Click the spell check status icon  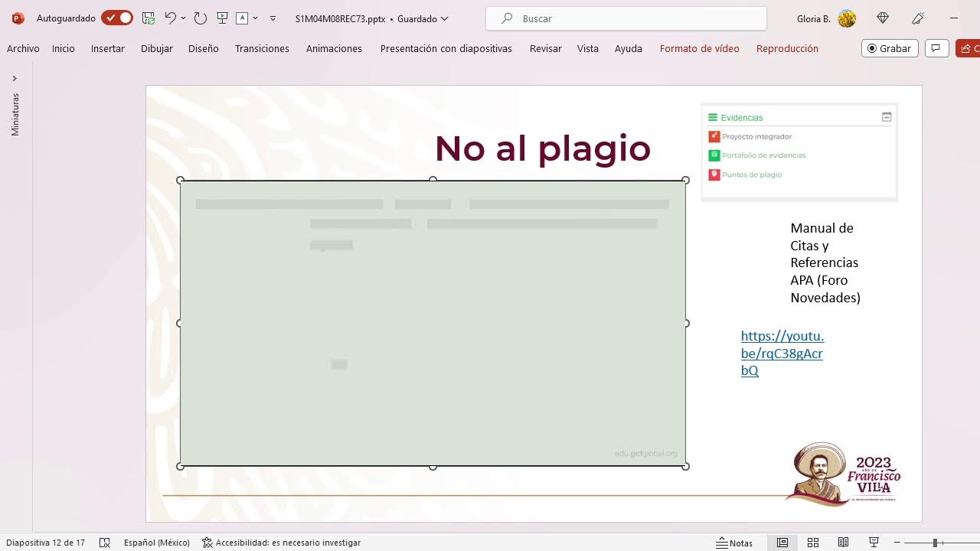click(x=105, y=543)
